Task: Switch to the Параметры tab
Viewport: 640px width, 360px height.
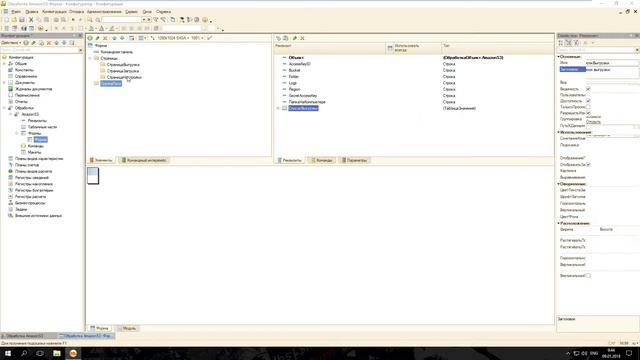Action: pyautogui.click(x=355, y=160)
